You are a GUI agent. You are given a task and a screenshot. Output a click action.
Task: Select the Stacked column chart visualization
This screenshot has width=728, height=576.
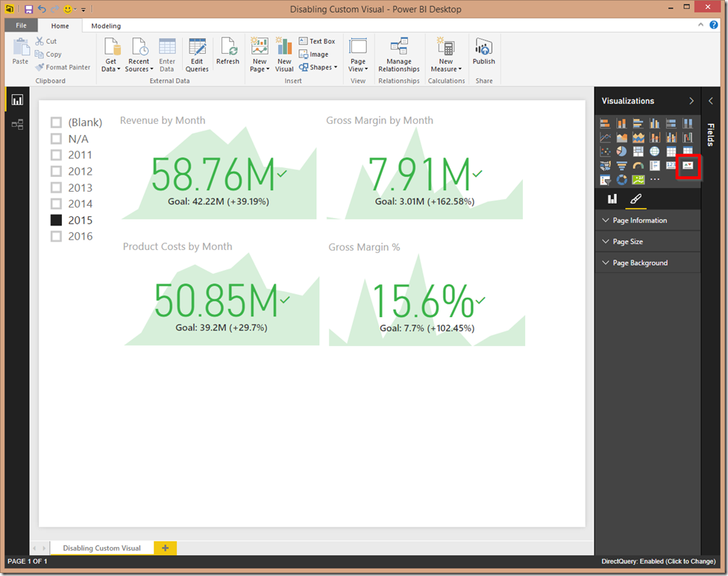621,123
